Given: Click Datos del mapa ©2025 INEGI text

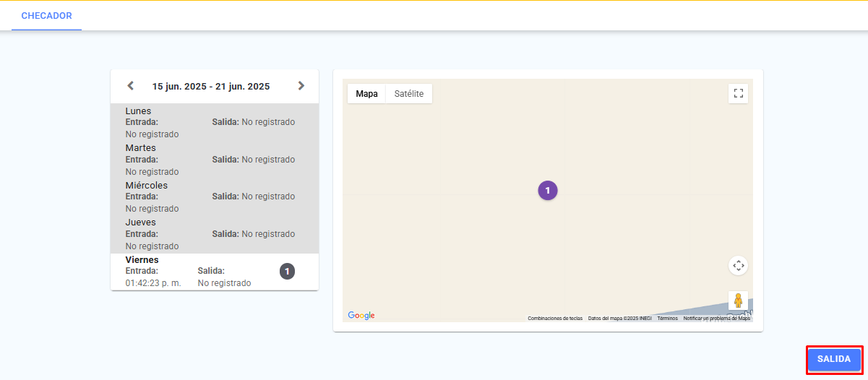Looking at the screenshot, I should [619, 318].
